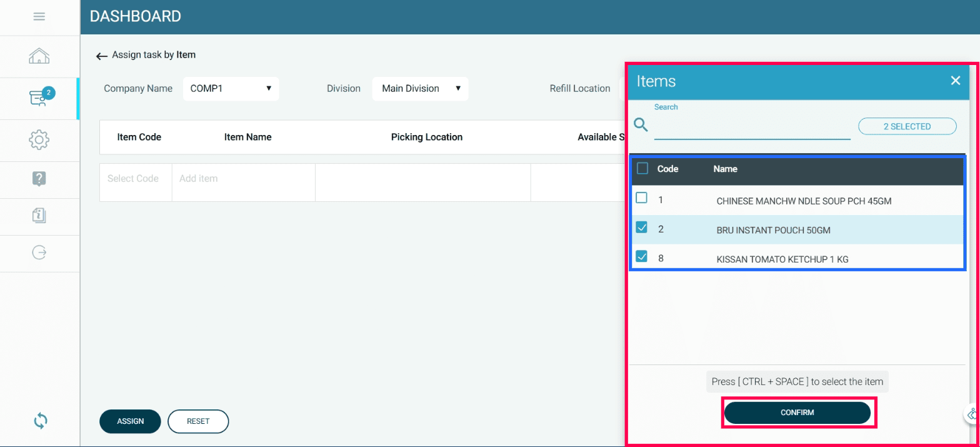Focus the Items search field

pos(752,127)
